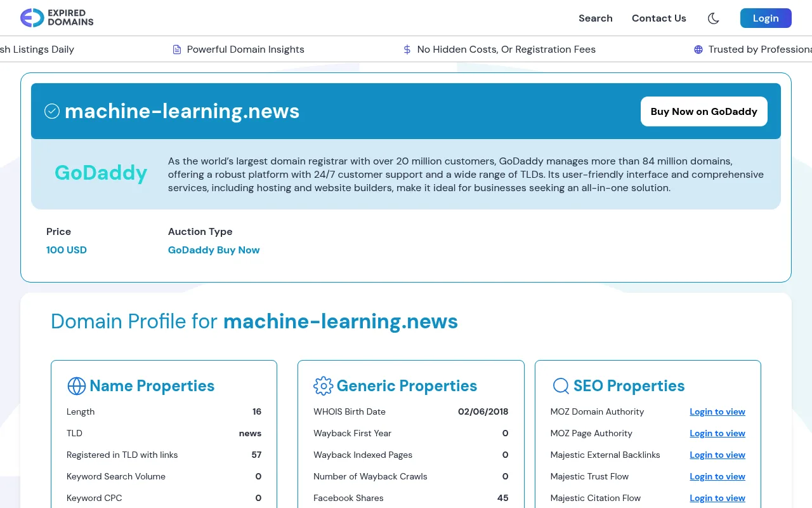The height and width of the screenshot is (508, 812).
Task: Click the Domain Profile for machine-learning.news heading
Action: 254,321
